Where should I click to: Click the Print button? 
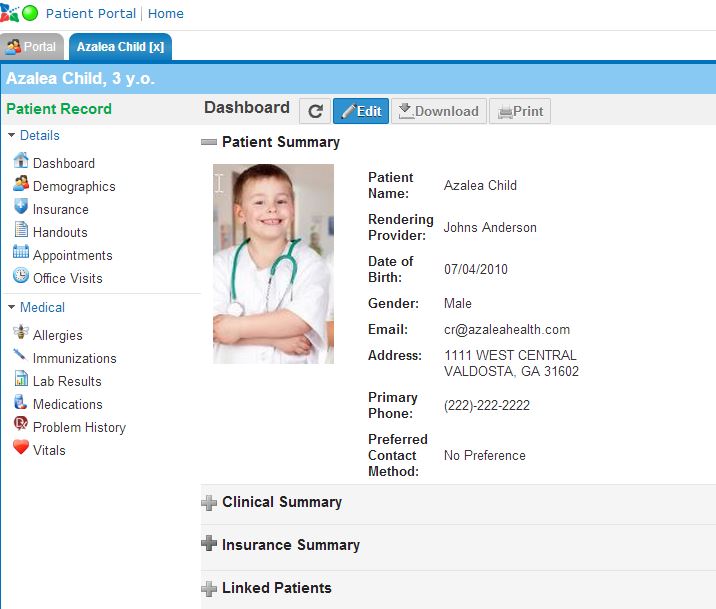(x=520, y=111)
